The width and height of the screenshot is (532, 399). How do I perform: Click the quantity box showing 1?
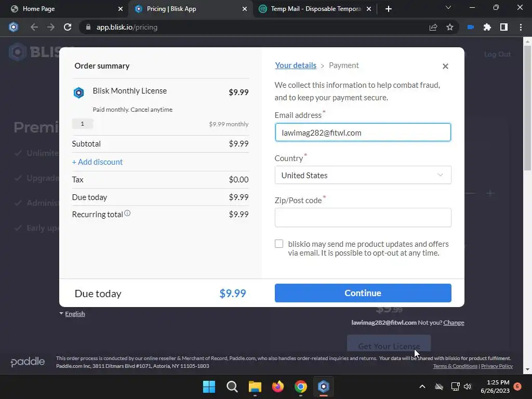83,124
